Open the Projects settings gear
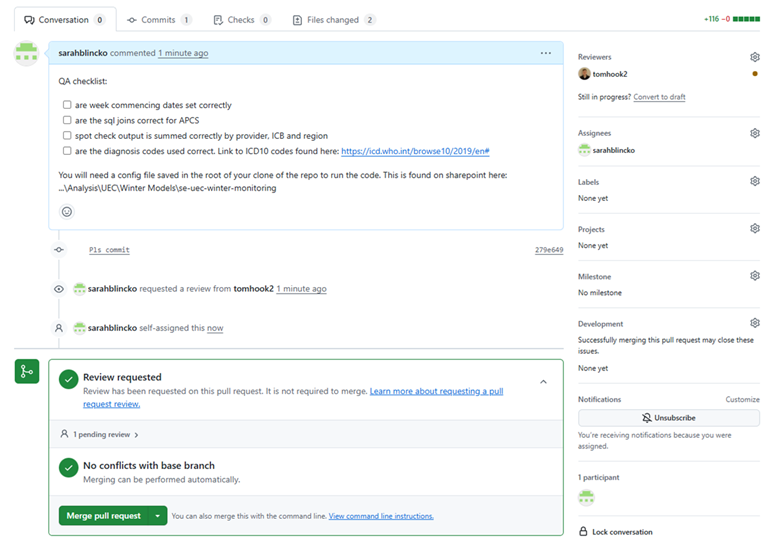771x545 pixels. pos(755,229)
